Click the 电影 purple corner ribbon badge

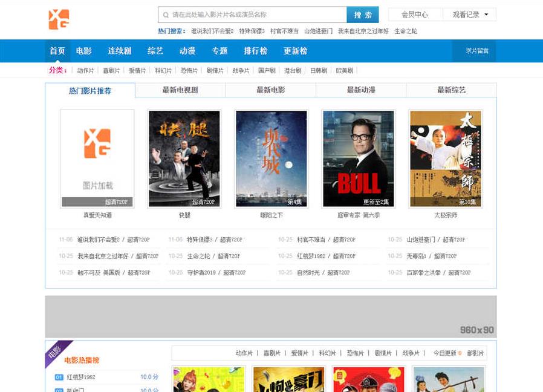pyautogui.click(x=55, y=352)
